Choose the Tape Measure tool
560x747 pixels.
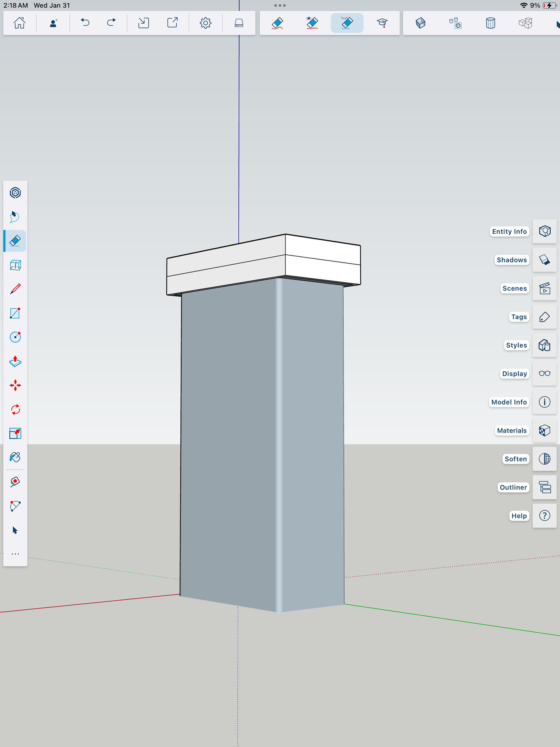coord(15,482)
